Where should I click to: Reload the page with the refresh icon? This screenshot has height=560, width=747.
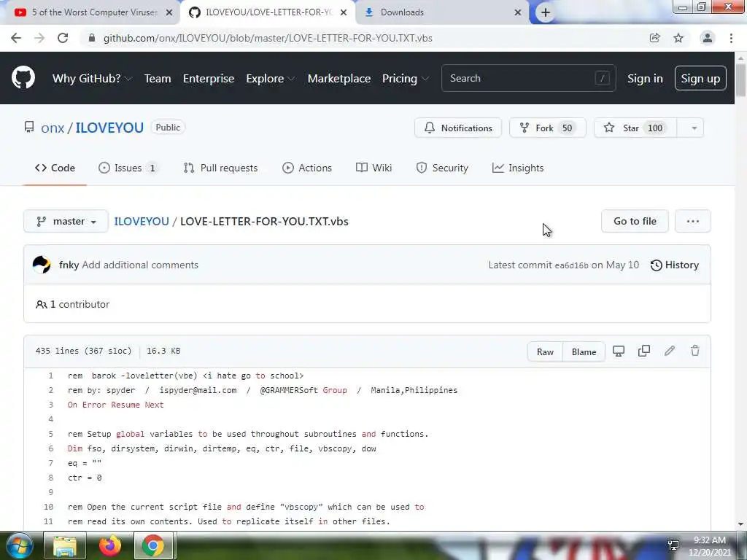click(x=63, y=38)
